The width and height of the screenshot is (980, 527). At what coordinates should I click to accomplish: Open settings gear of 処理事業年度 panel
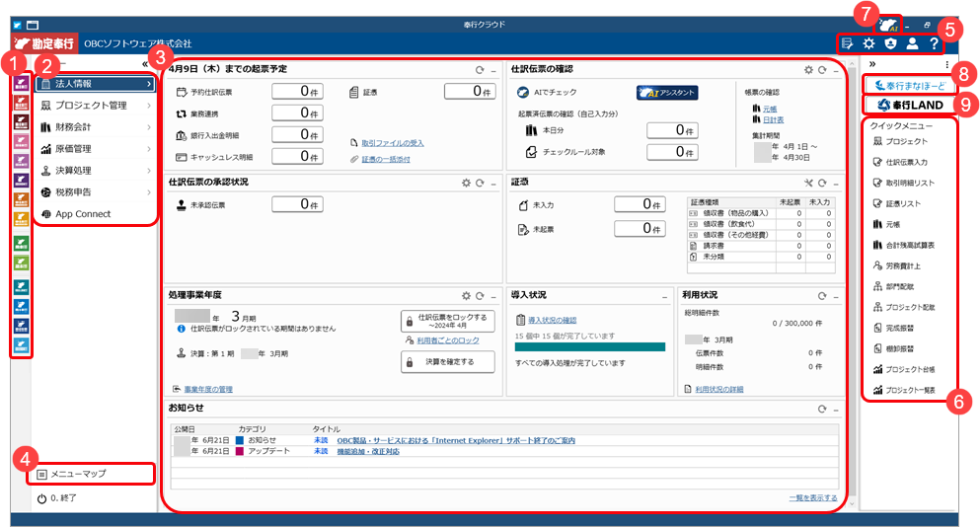(x=466, y=296)
